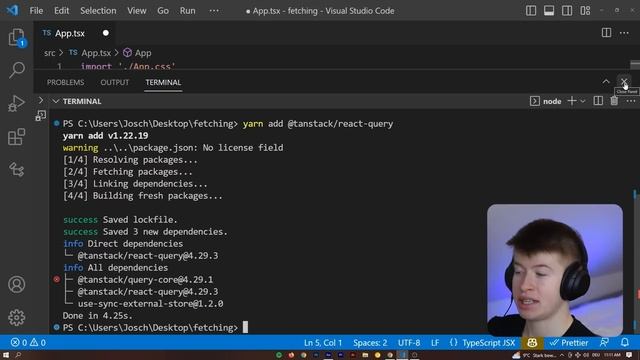This screenshot has width=640, height=360.
Task: Open notifications bell icon
Action: (x=624, y=343)
